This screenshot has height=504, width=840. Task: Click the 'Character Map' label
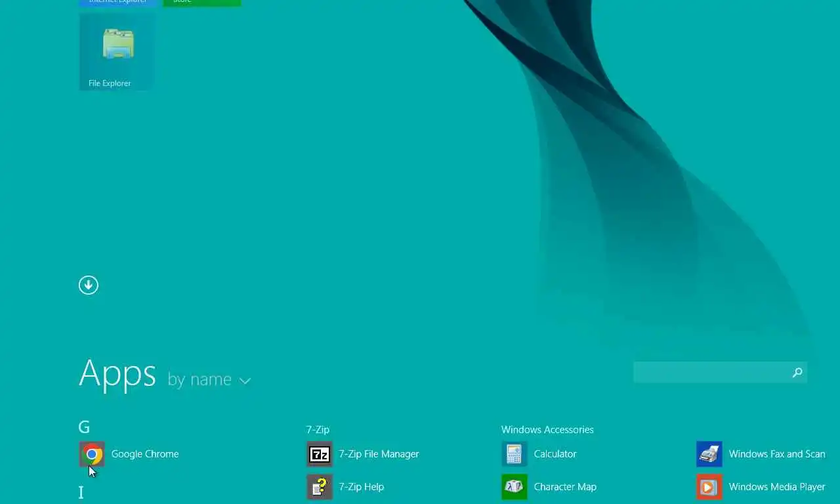565,487
